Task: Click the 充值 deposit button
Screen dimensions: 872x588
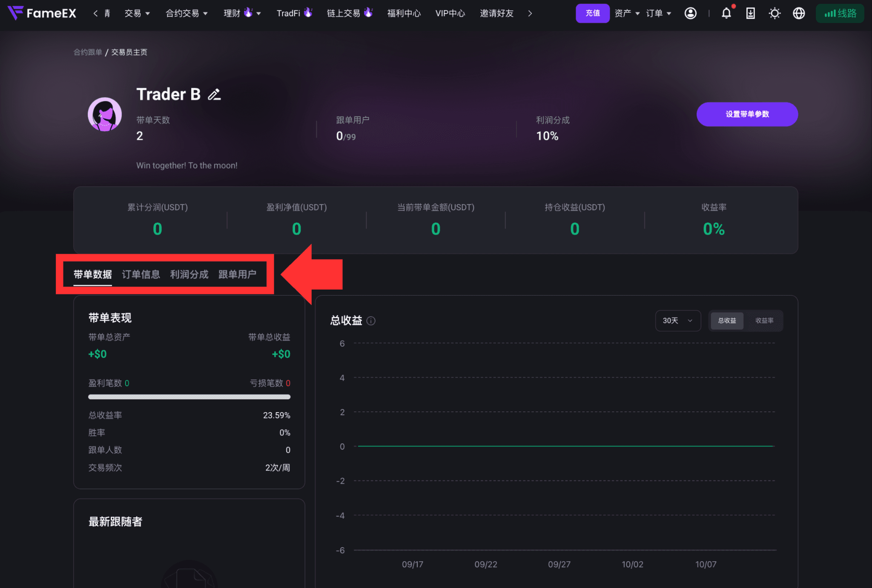Action: tap(593, 13)
